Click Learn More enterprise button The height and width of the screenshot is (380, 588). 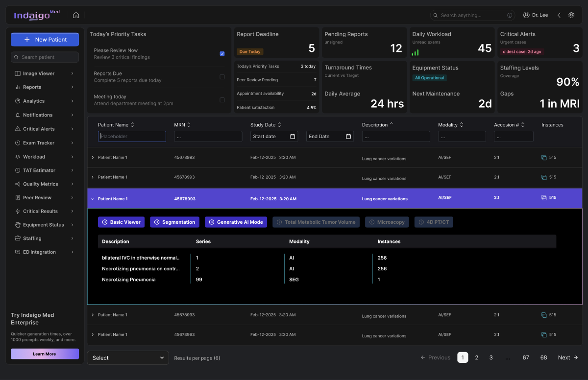click(45, 354)
